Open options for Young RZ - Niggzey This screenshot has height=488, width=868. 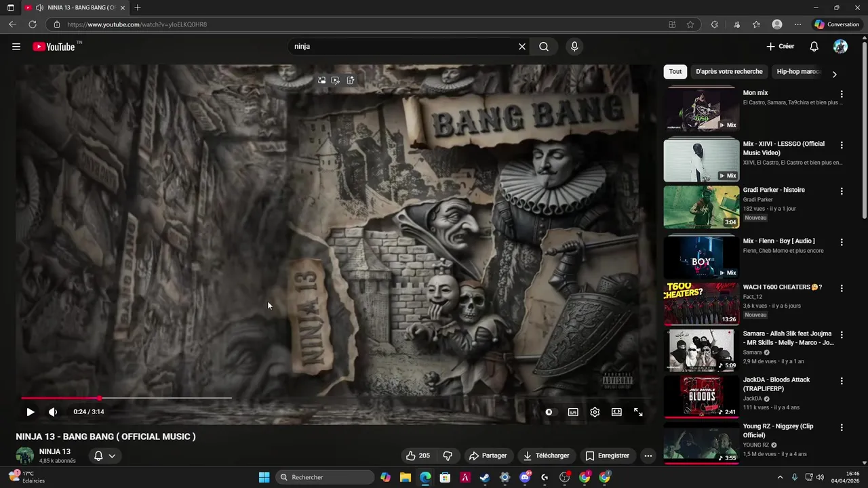(x=842, y=428)
